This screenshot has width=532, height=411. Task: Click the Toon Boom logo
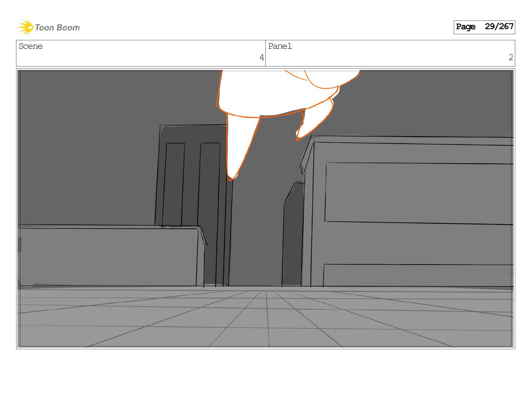pos(49,27)
